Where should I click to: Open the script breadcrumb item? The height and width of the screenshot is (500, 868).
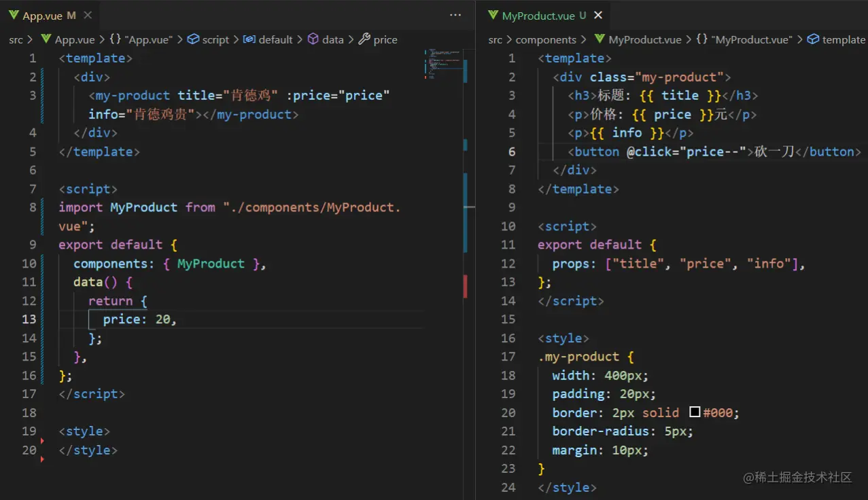(x=208, y=39)
